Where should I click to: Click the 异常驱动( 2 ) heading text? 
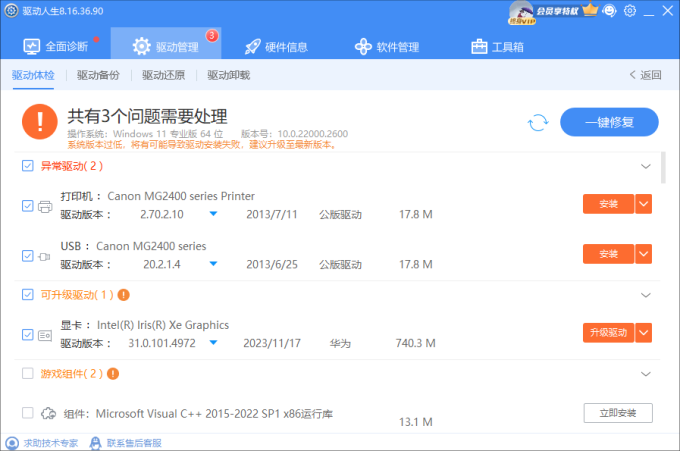point(72,166)
